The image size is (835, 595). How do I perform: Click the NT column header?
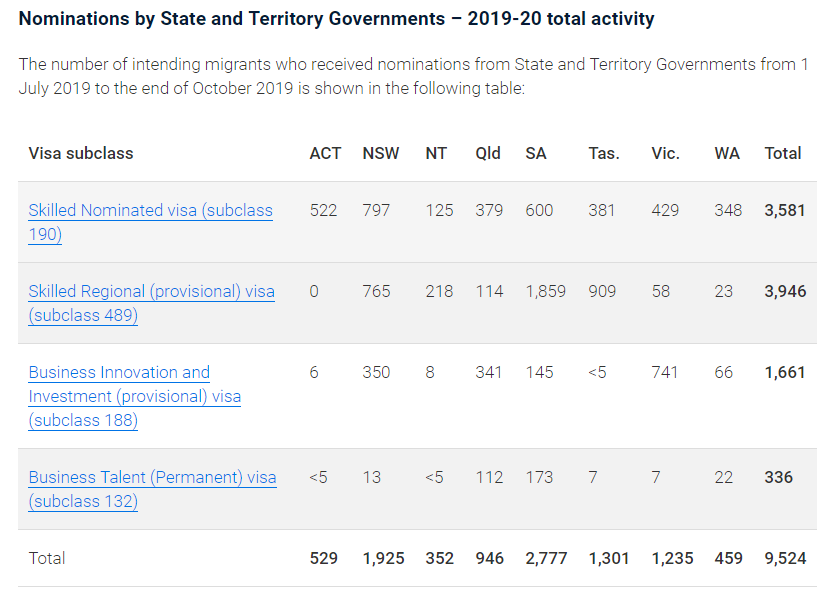[x=436, y=153]
